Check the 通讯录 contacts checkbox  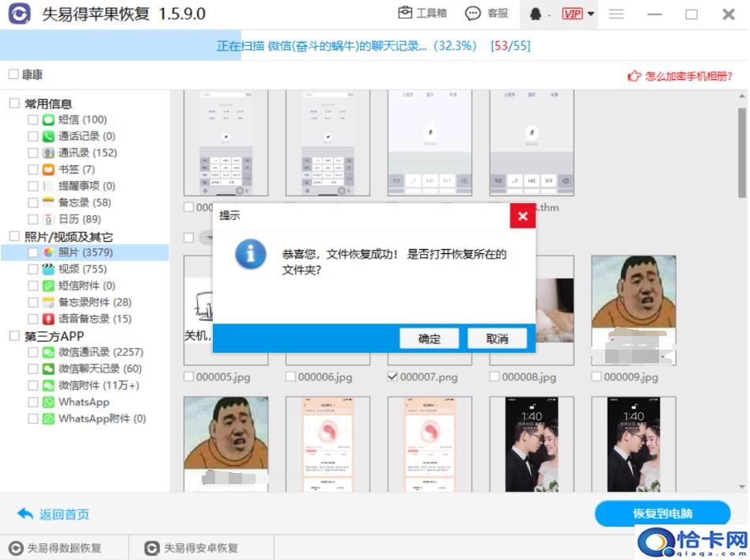32,153
